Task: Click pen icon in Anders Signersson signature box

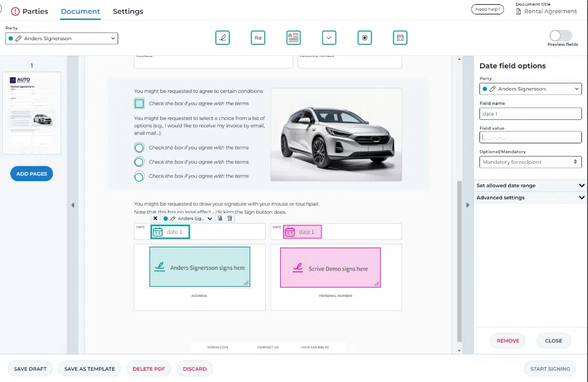Action: (x=160, y=267)
